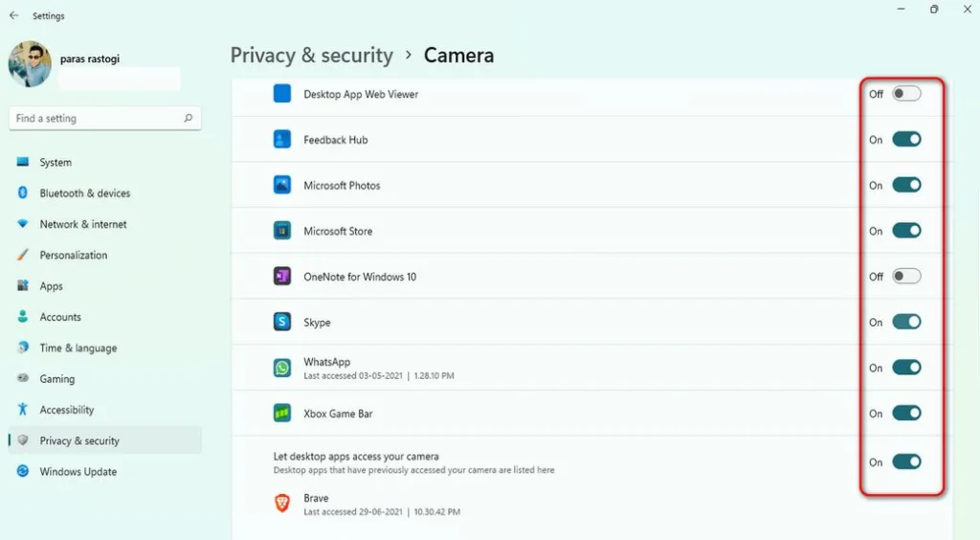Click the Accessibility figure icon
Viewport: 980px width, 540px height.
23,410
